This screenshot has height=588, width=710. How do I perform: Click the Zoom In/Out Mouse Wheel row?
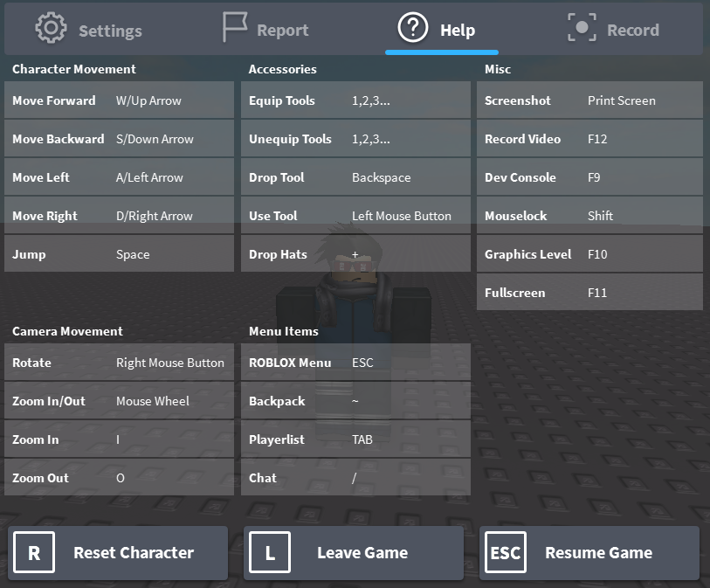(x=119, y=401)
